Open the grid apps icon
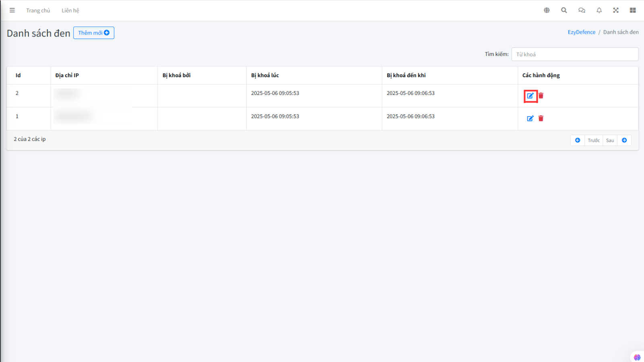Viewport: 644px width, 362px height. 633,10
